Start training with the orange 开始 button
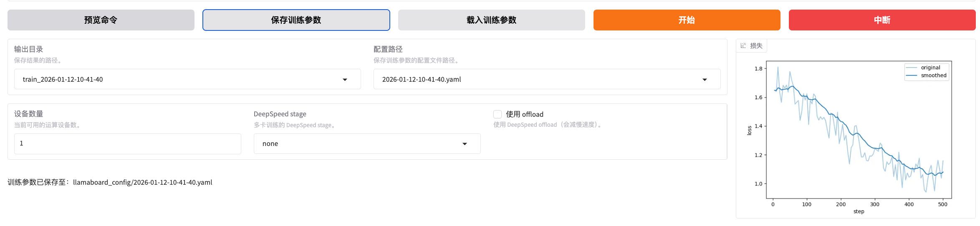Viewport: 980px width, 226px height. click(x=687, y=20)
